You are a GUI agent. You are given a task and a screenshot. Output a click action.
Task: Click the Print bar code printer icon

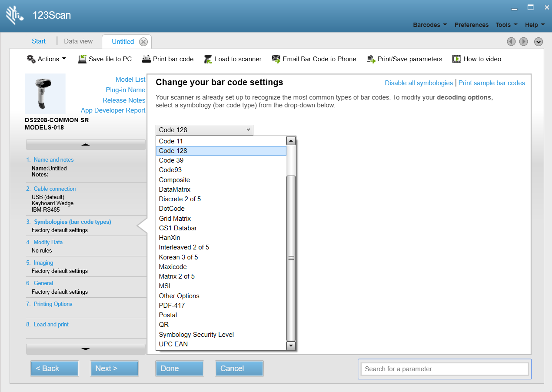[146, 59]
